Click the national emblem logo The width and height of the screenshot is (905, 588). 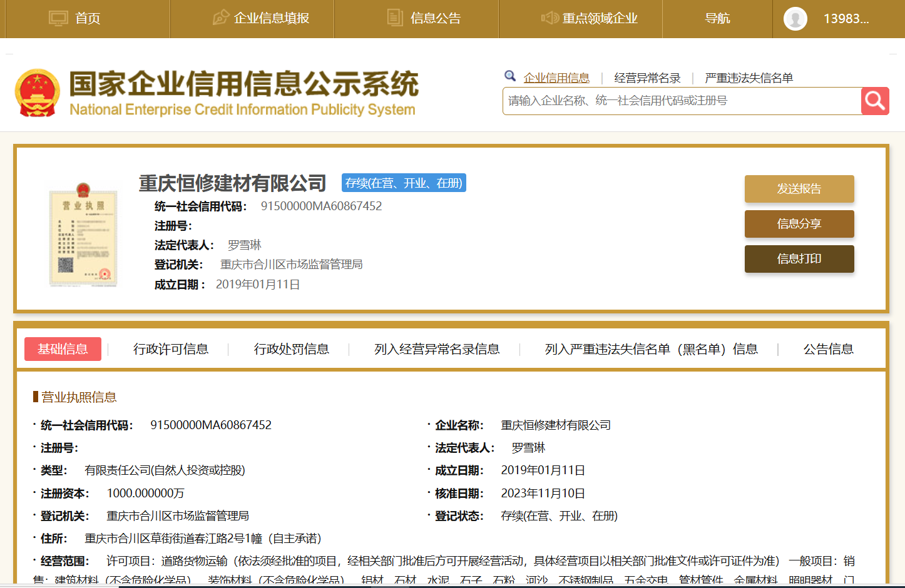(x=38, y=93)
